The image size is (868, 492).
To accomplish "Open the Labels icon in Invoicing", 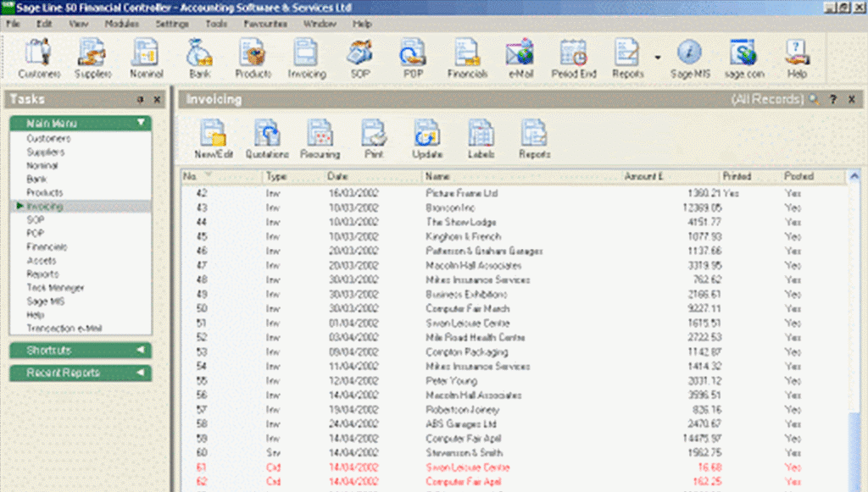I will coord(481,140).
